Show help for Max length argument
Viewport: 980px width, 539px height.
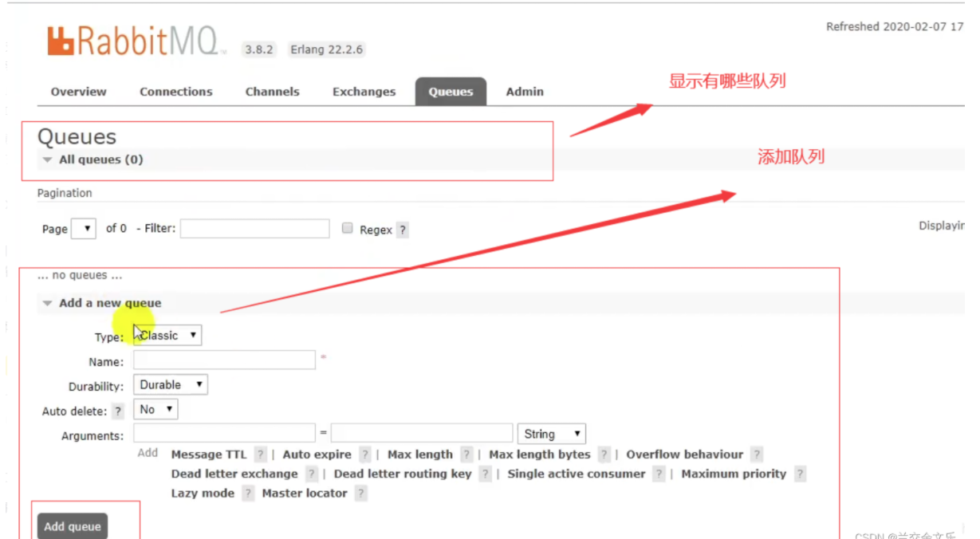(466, 454)
